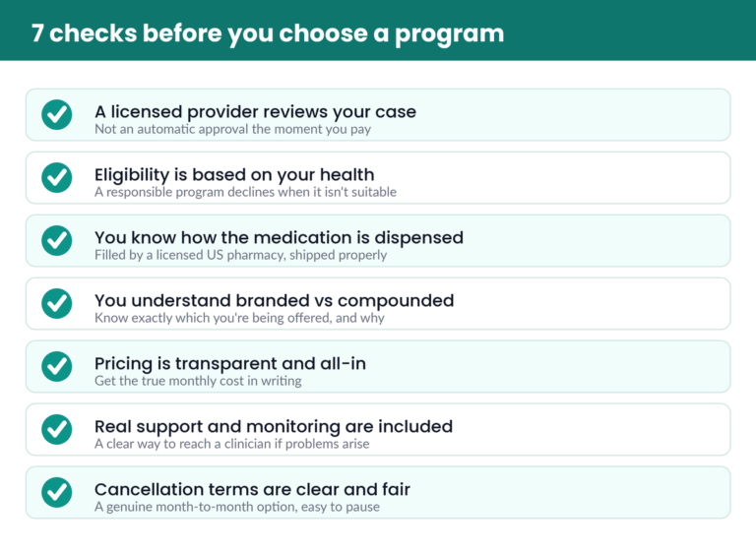This screenshot has height=554, width=756.
Task: Click 'You know how the medication is dispensed'
Action: 279,237
